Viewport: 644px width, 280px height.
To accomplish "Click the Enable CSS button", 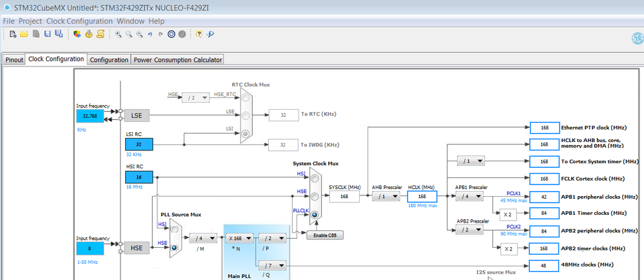I will click(x=324, y=235).
